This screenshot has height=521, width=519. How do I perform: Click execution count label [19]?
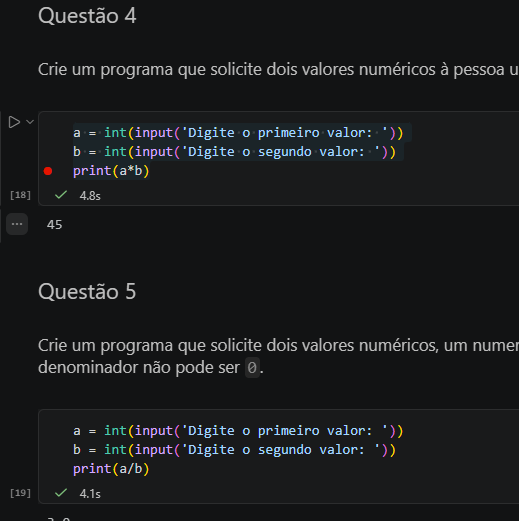20,493
